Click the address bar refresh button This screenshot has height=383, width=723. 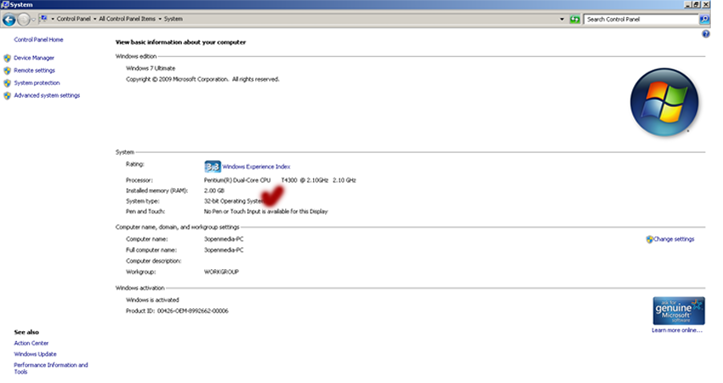pos(575,19)
